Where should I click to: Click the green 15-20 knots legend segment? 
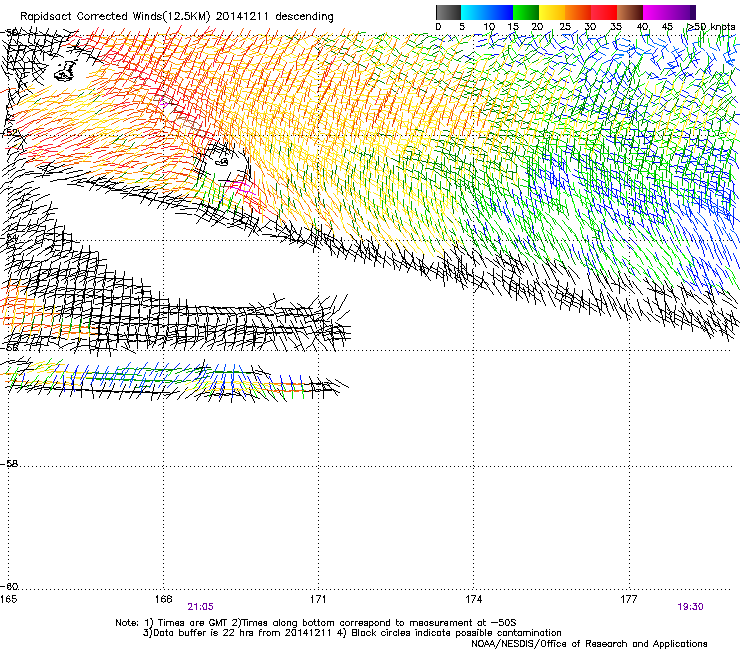coord(526,12)
